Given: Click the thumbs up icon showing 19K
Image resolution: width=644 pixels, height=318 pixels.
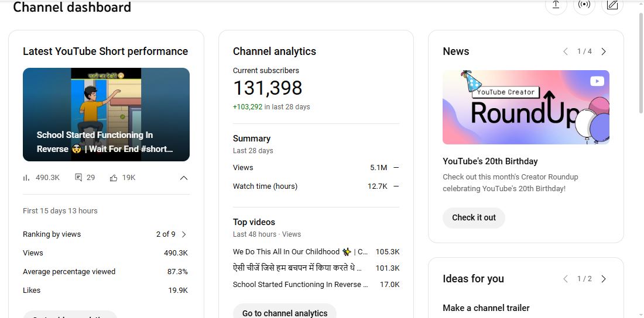Looking at the screenshot, I should click(114, 178).
